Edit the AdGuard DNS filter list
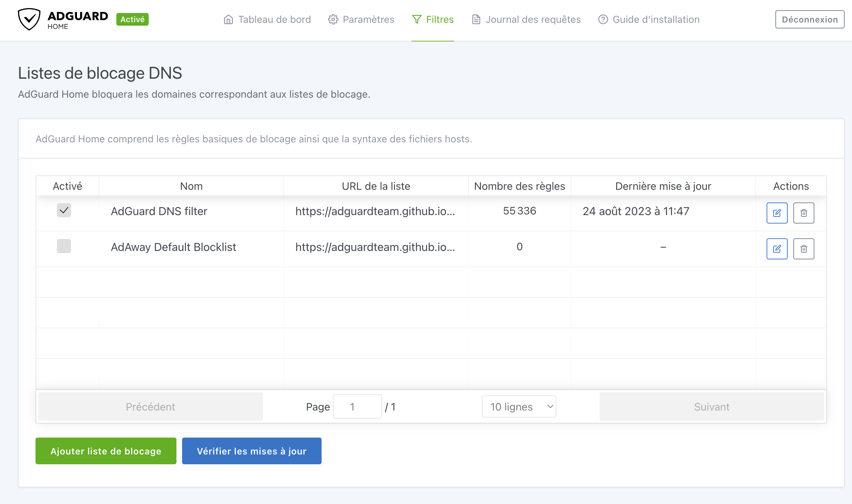The height and width of the screenshot is (504, 852). click(x=777, y=213)
